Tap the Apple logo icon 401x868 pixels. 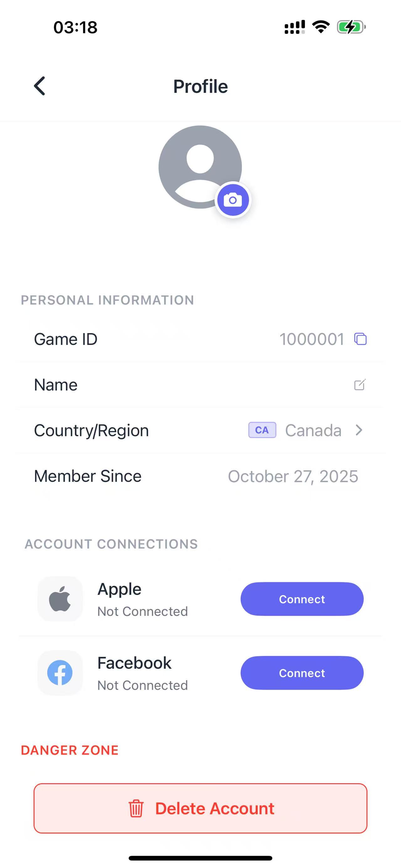pyautogui.click(x=60, y=599)
